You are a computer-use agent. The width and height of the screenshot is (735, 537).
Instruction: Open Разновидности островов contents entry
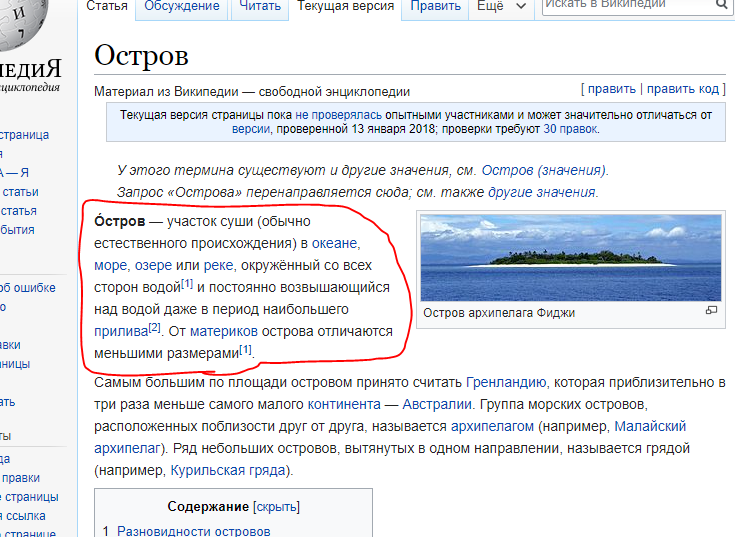coord(194,531)
